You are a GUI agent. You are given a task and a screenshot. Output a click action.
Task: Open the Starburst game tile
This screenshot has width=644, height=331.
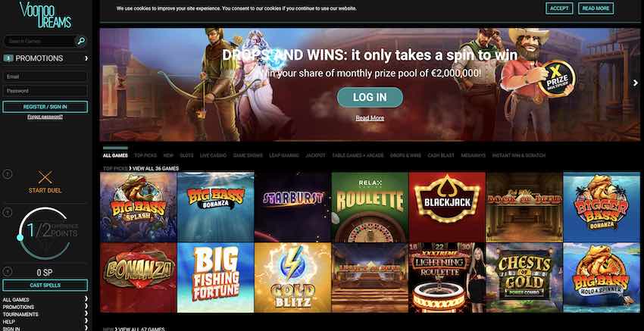click(292, 207)
